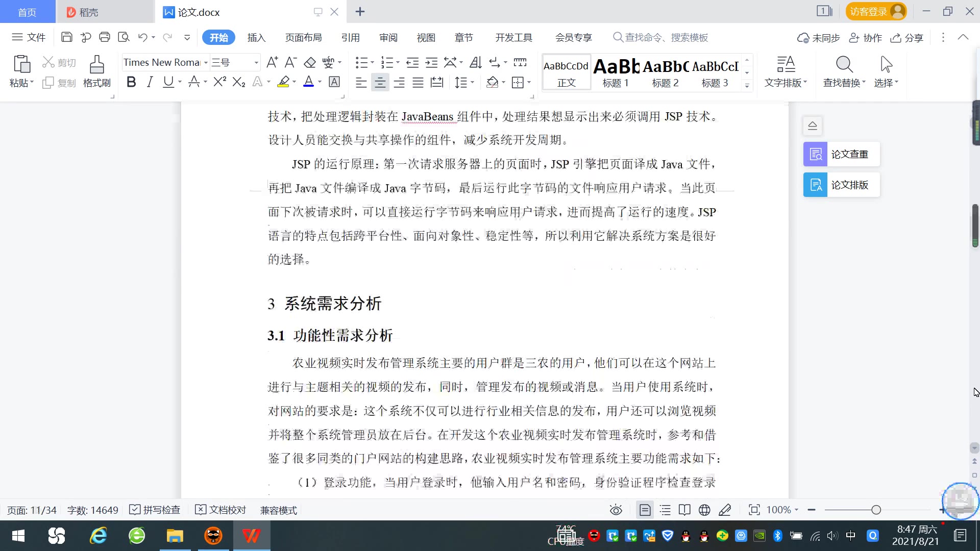The width and height of the screenshot is (980, 551).
Task: Click the italic formatting icon
Action: (x=150, y=82)
